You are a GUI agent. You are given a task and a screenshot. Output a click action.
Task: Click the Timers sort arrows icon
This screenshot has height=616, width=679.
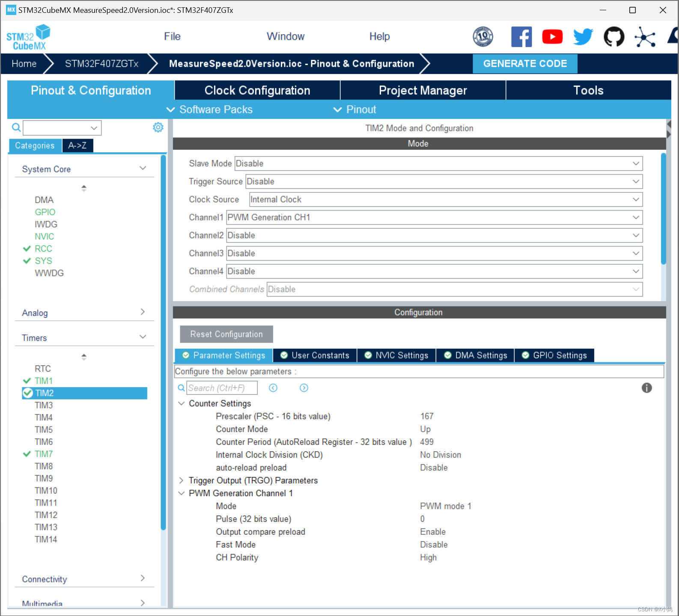coord(84,357)
